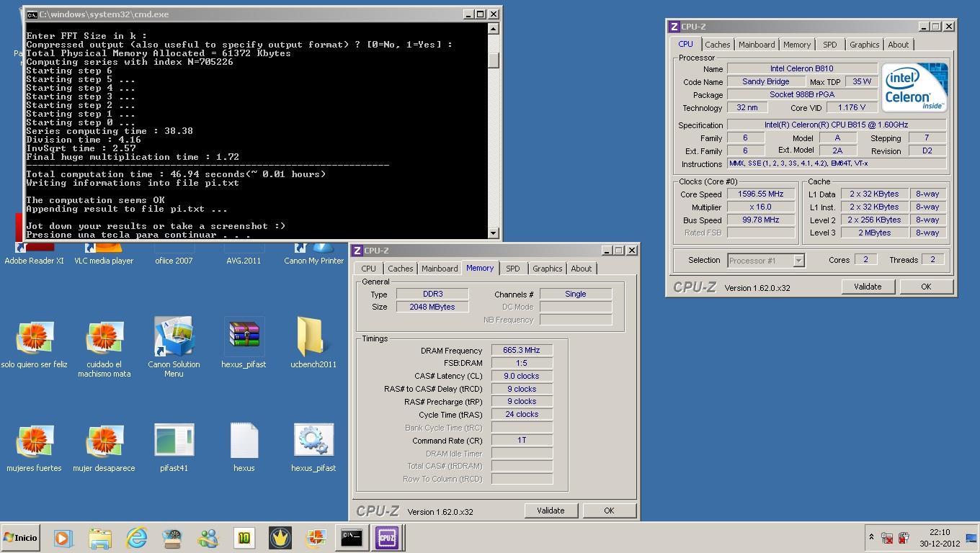
Task: Open the photo gallery flower taskbar icon
Action: point(316,537)
